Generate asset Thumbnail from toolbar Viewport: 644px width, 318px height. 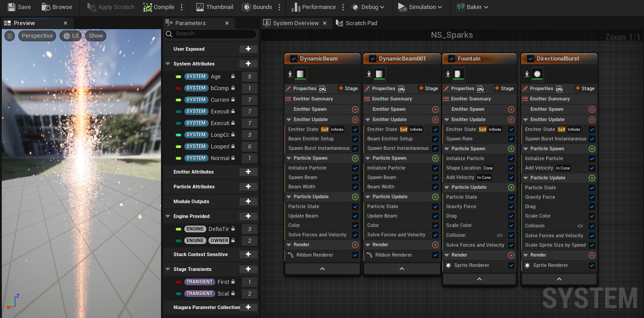215,7
